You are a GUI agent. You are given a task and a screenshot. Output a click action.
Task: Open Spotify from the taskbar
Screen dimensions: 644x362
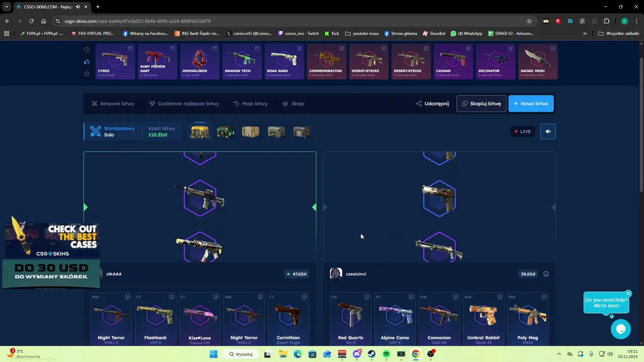pos(386,354)
